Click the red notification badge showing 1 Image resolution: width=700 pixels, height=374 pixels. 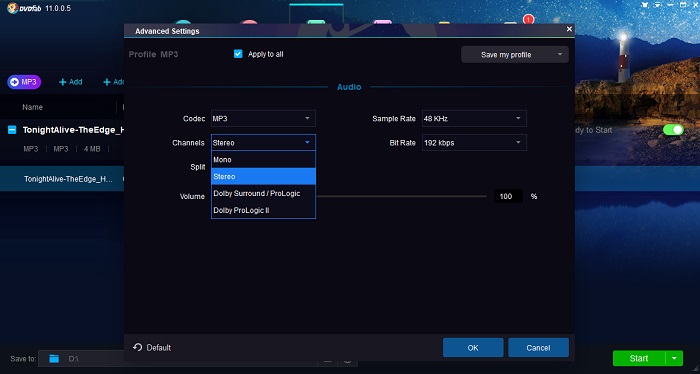(529, 19)
